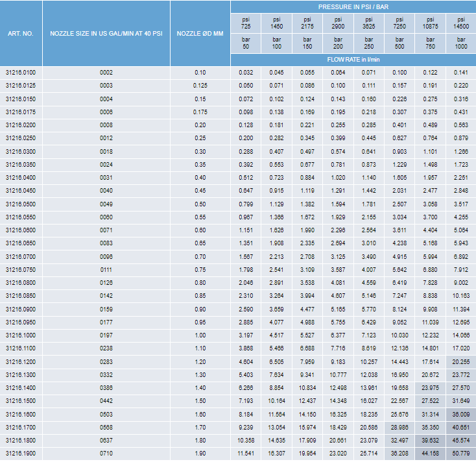476x462 pixels.
Task: Click nozzle size value 0111
Action: 106,270
